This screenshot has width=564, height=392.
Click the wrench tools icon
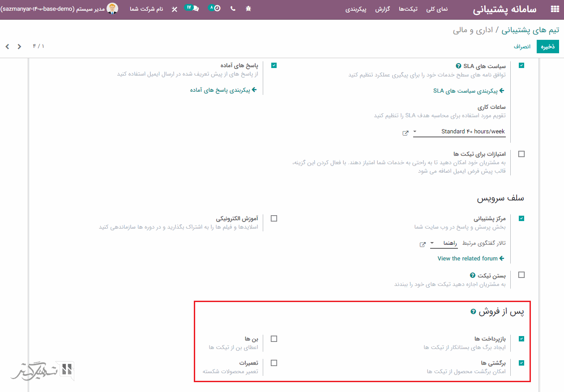(175, 9)
